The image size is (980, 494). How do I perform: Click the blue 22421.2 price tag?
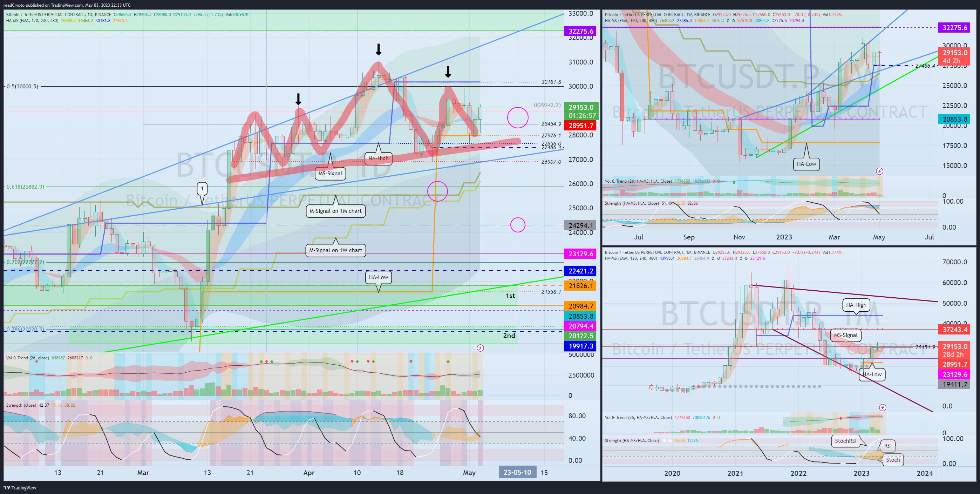tap(580, 271)
